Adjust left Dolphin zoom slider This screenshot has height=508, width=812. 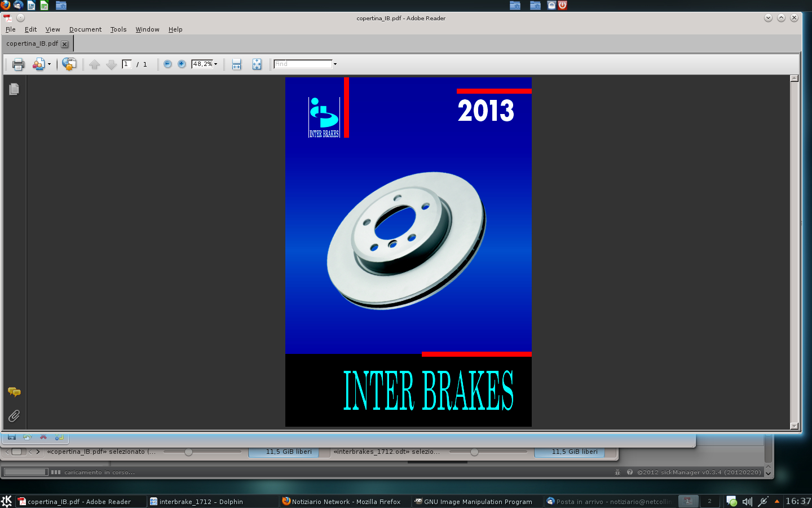tap(202, 452)
